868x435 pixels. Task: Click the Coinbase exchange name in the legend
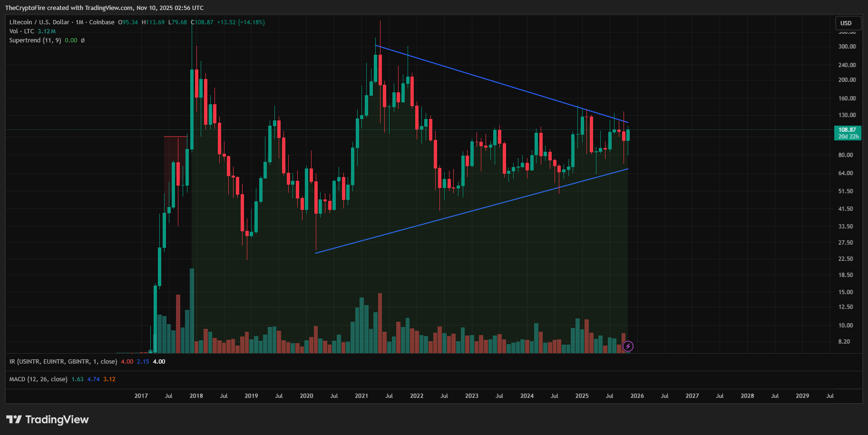tap(101, 22)
